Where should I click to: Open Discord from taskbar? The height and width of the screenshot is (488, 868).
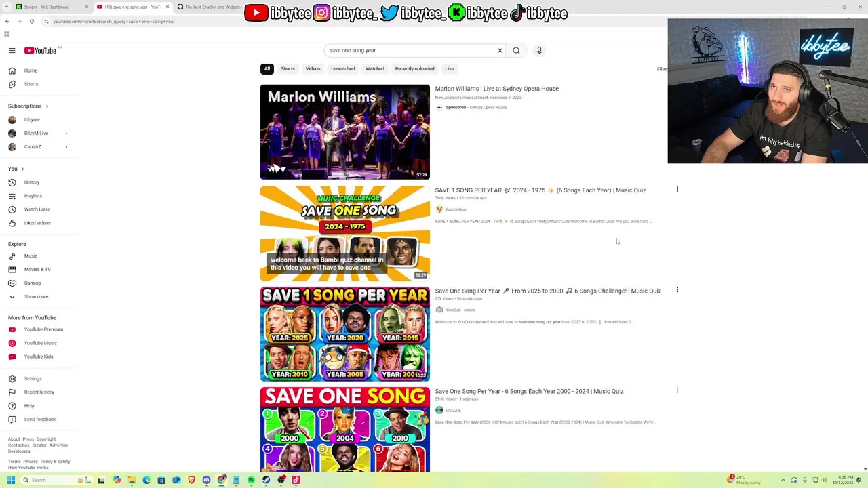(x=206, y=480)
